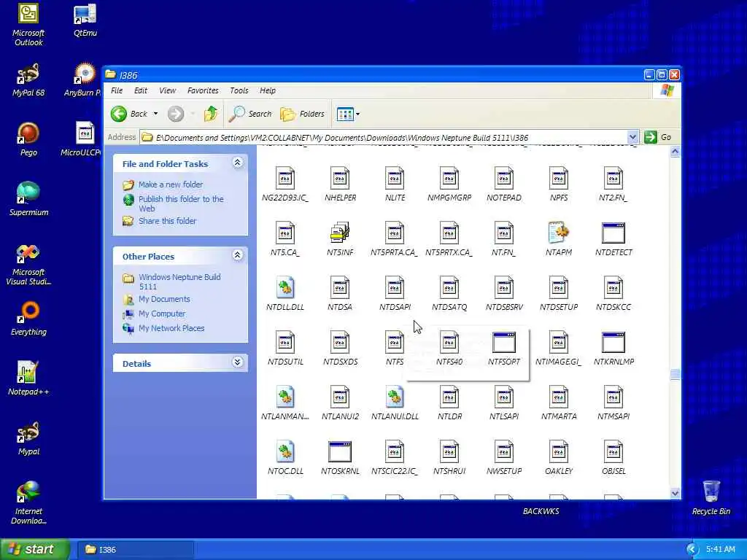Viewport: 747px width, 560px height.
Task: Select the NTOSKRNL file icon
Action: [x=340, y=452]
